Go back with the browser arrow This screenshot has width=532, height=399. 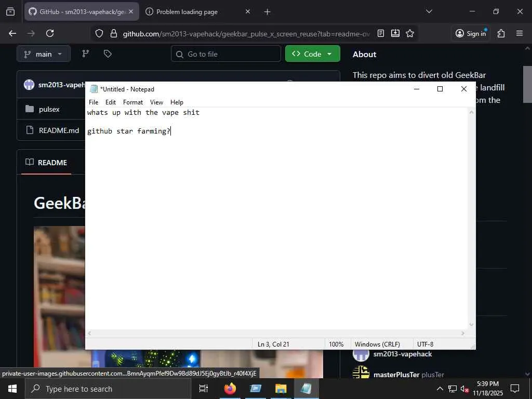point(12,33)
